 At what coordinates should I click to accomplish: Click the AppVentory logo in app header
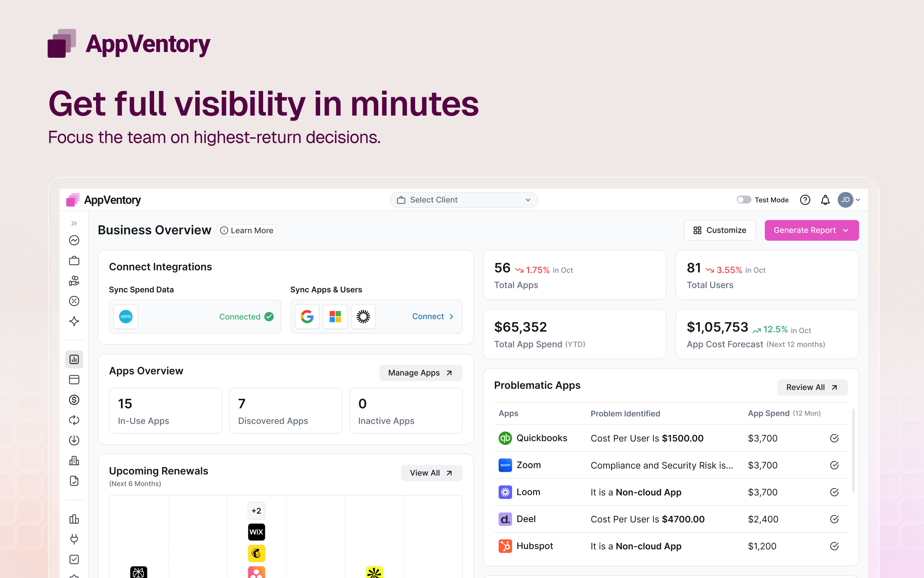pyautogui.click(x=104, y=200)
